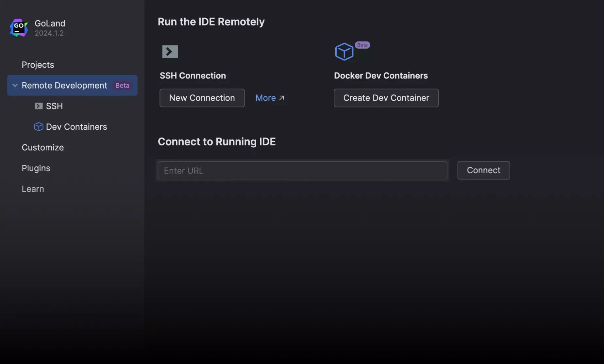This screenshot has width=604, height=364.
Task: Click the Dev Containers cube icon in sidebar
Action: coord(39,127)
